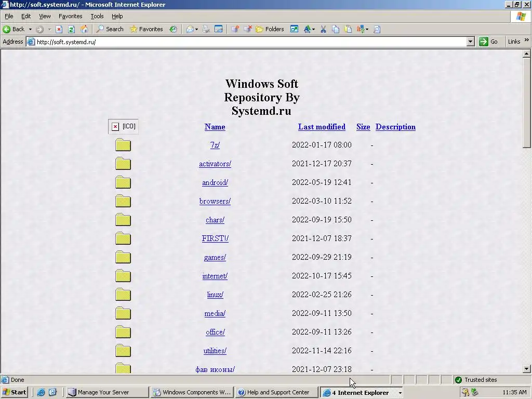Click the Cut scissors icon
532x399 pixels.
click(323, 29)
